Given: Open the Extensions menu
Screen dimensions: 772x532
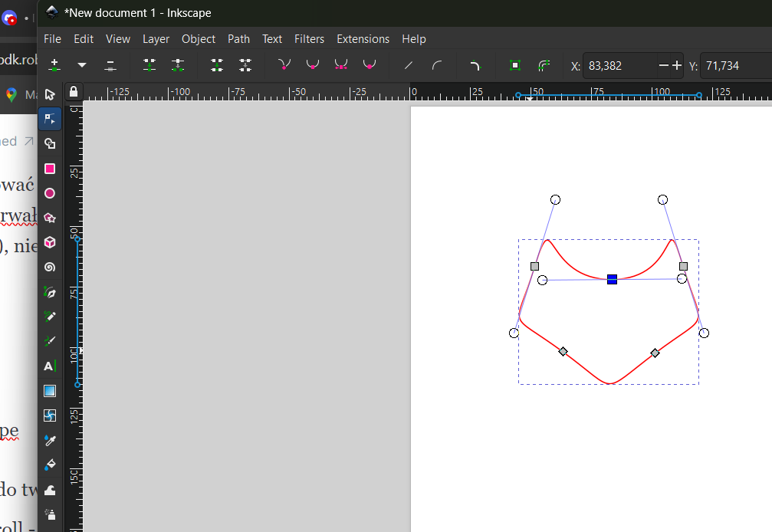Looking at the screenshot, I should [363, 39].
